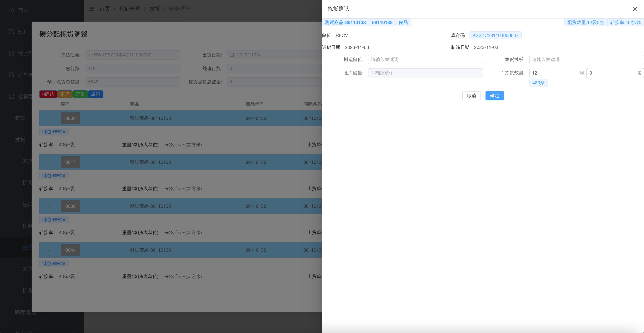This screenshot has height=333, width=644.
Task: Click the 仓储管理 sidebar grid icon
Action: tap(12, 96)
